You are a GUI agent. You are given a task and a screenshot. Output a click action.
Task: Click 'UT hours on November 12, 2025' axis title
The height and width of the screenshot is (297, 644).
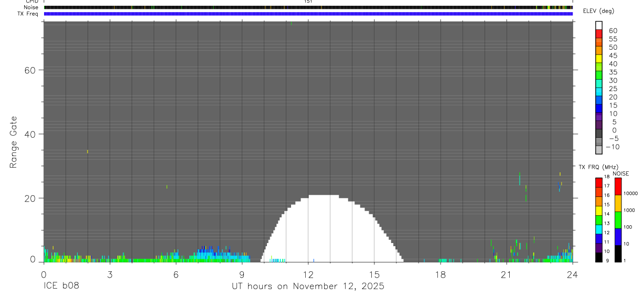pyautogui.click(x=308, y=287)
